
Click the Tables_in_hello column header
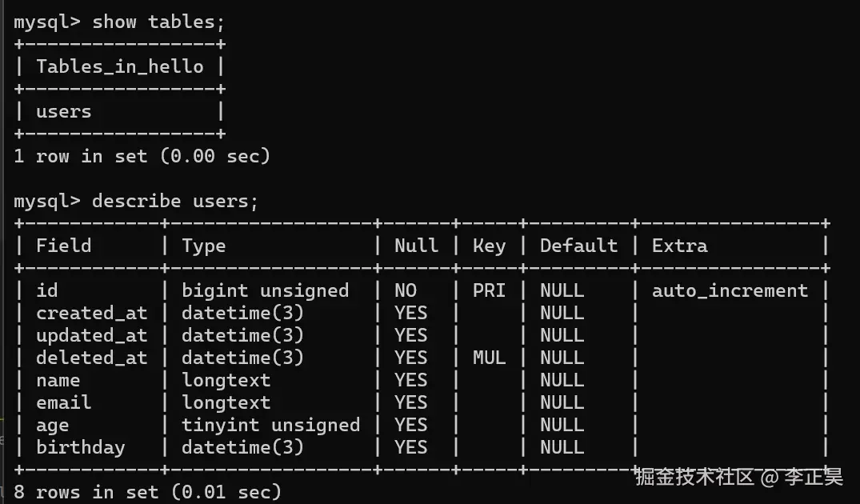pos(120,66)
